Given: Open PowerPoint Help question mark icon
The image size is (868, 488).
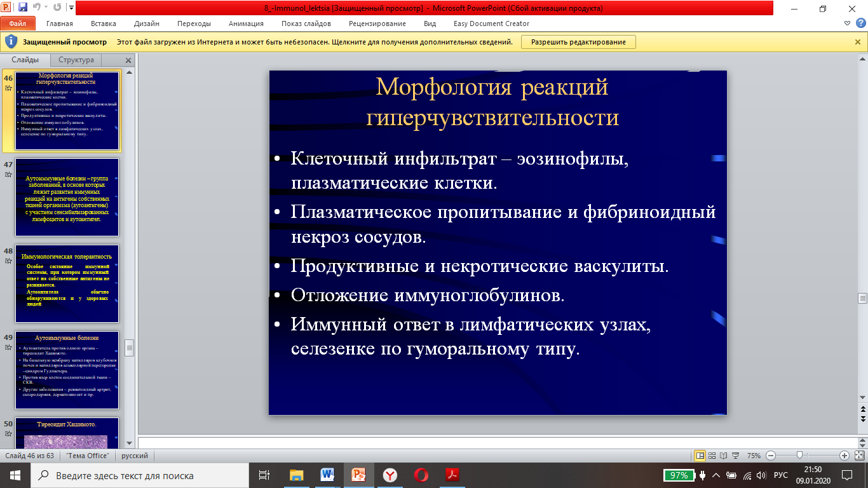Looking at the screenshot, I should pyautogui.click(x=861, y=24).
